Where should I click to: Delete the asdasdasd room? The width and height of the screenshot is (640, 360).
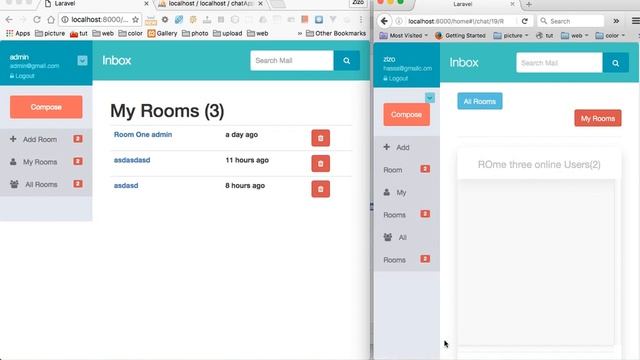click(320, 164)
